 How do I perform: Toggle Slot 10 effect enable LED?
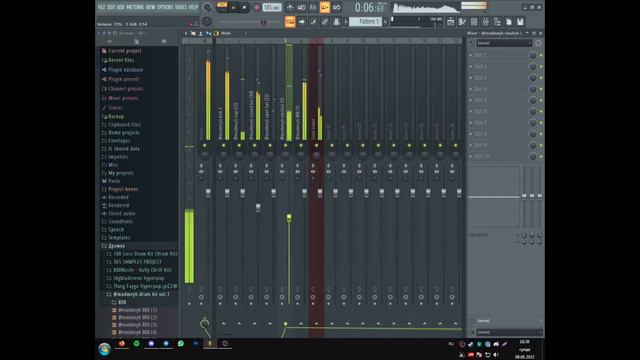(541, 157)
